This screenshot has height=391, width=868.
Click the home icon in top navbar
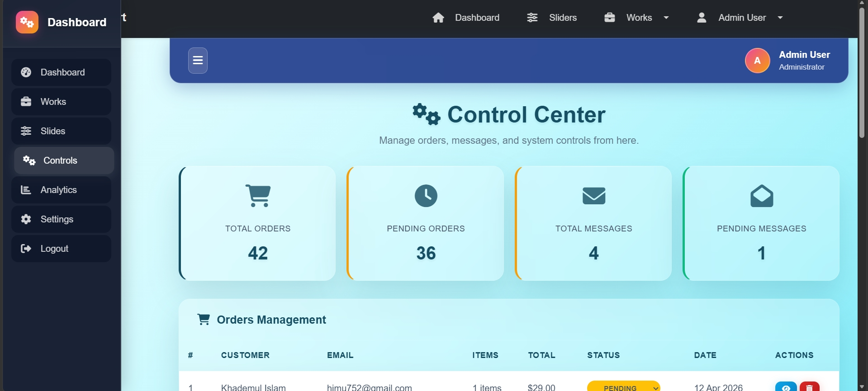tap(438, 18)
